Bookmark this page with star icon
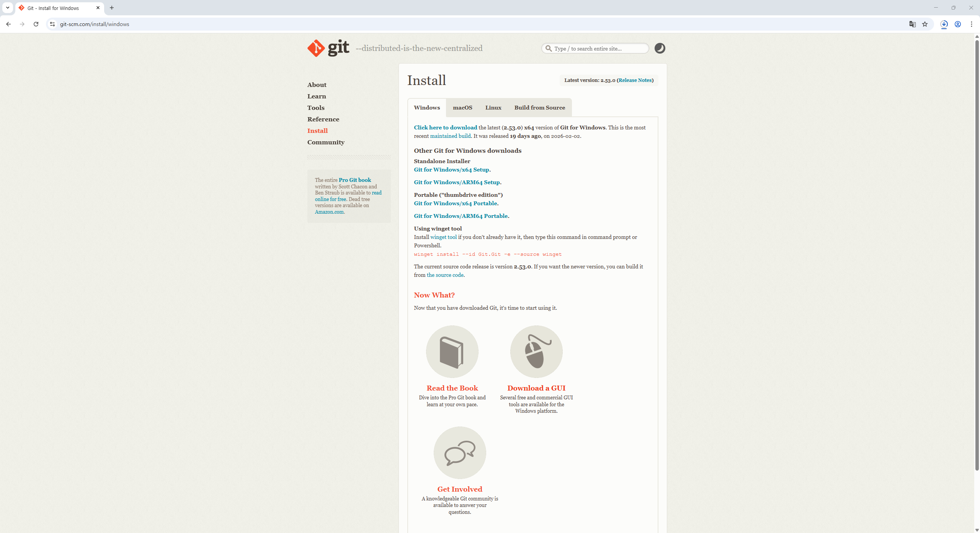 (925, 24)
